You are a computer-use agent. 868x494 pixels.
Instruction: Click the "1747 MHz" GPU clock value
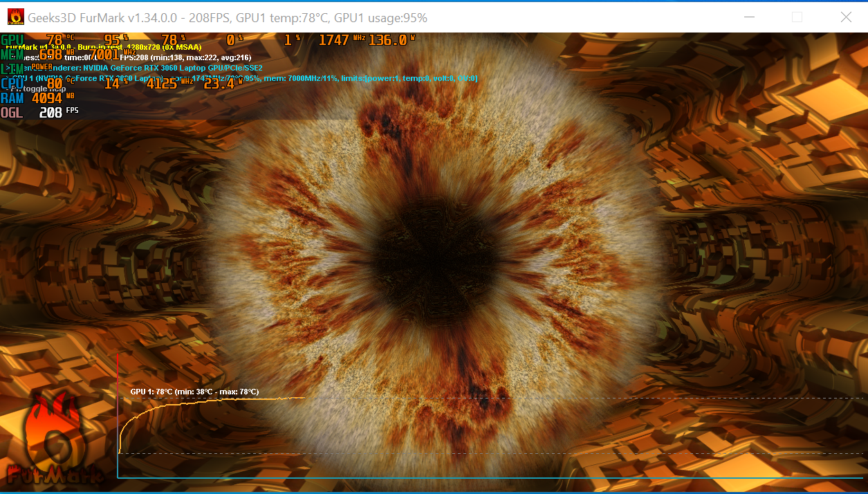point(342,40)
